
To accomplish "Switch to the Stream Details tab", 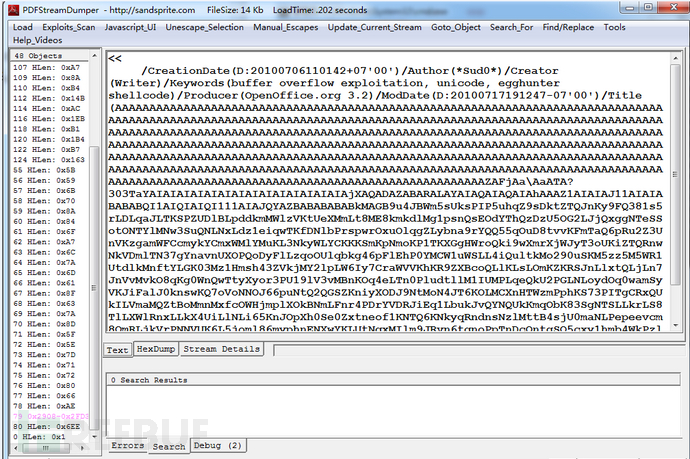I will tap(221, 349).
